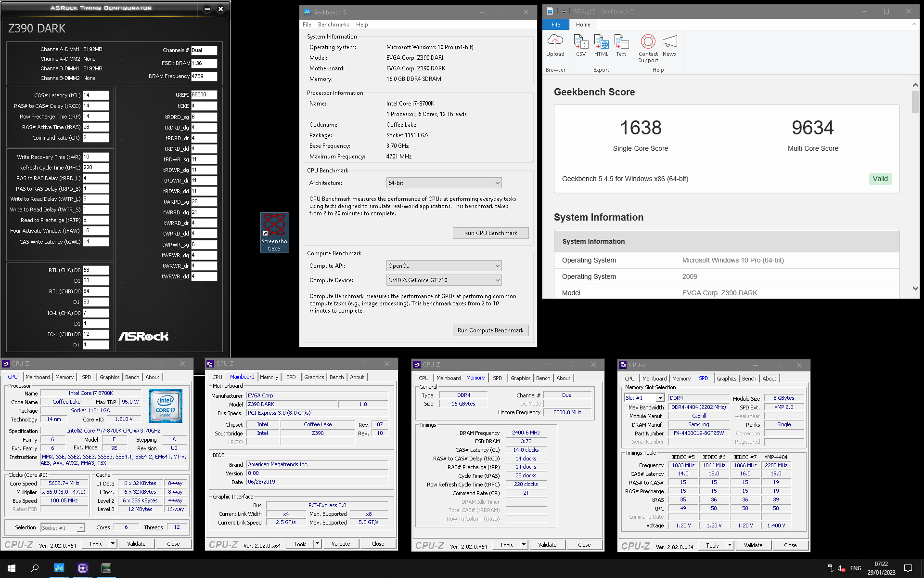Screen dimensions: 924x578
Task: Export results as CSV
Action: pos(581,46)
